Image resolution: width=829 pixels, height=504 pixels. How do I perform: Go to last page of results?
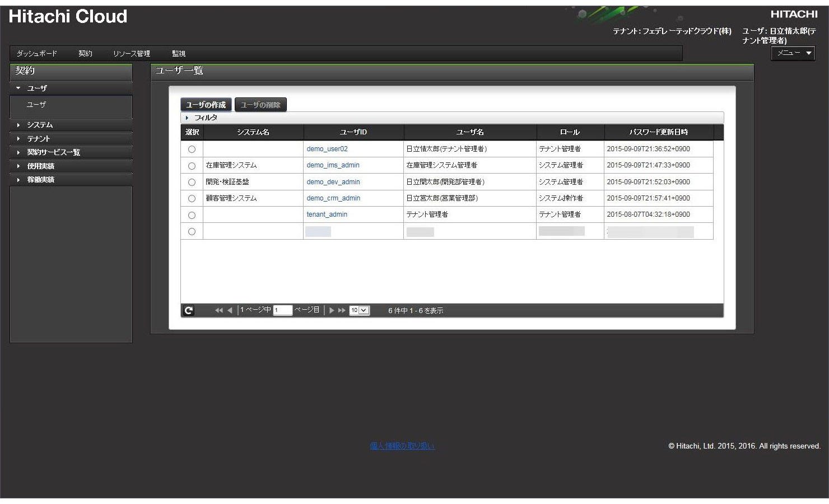point(342,310)
